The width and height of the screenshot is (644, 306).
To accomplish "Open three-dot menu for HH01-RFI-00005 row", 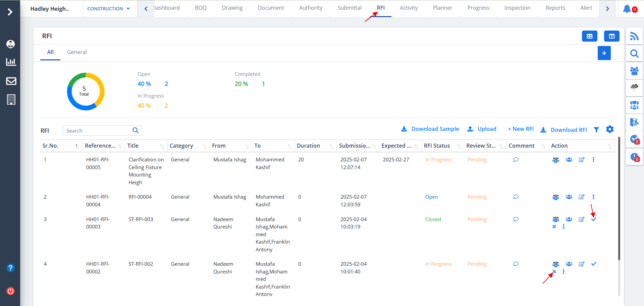I will coord(593,160).
